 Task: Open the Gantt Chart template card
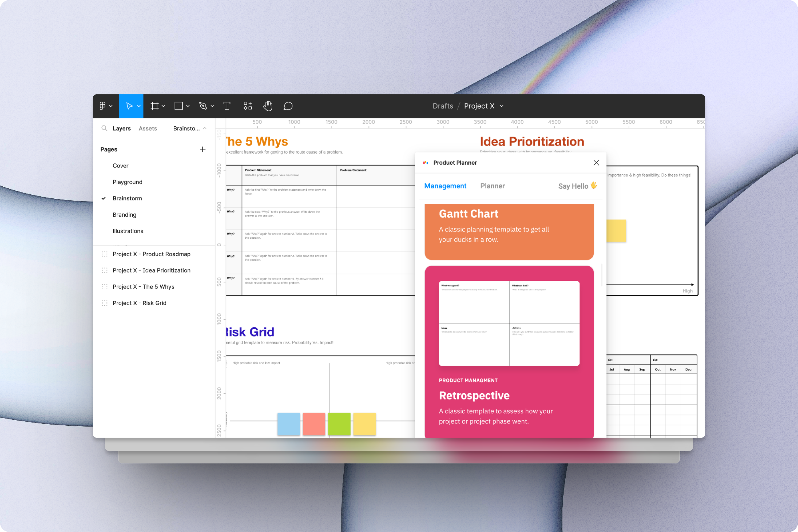[509, 232]
